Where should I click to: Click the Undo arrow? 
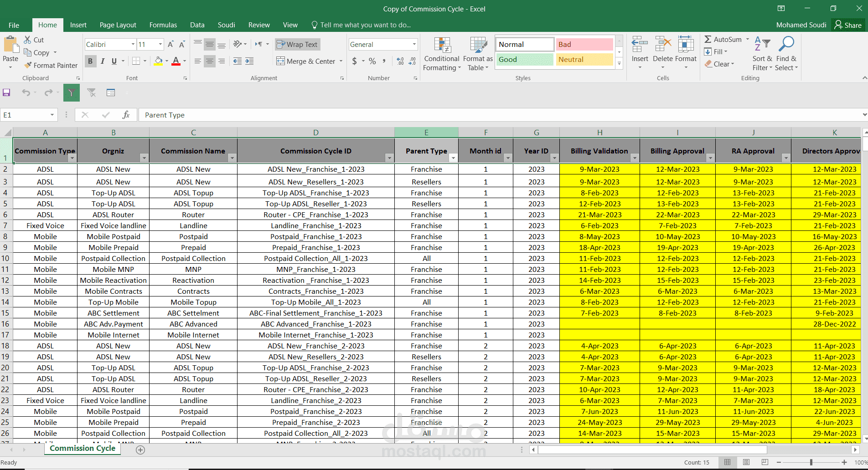[26, 93]
